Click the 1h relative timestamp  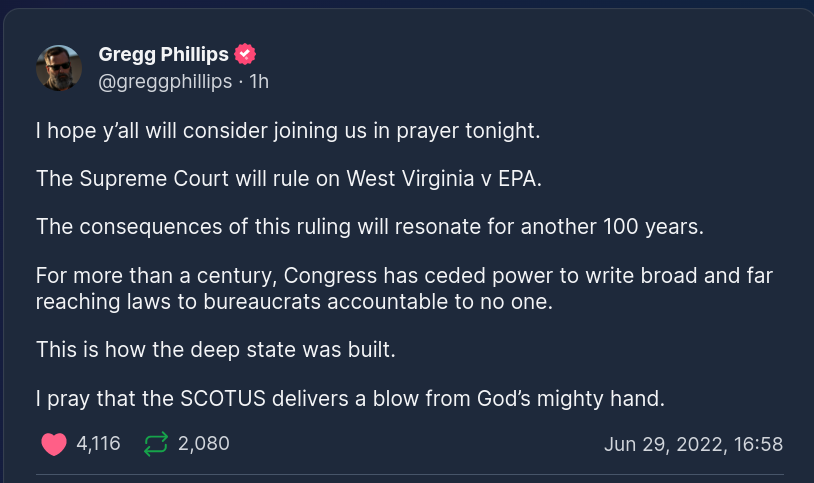pyautogui.click(x=259, y=81)
